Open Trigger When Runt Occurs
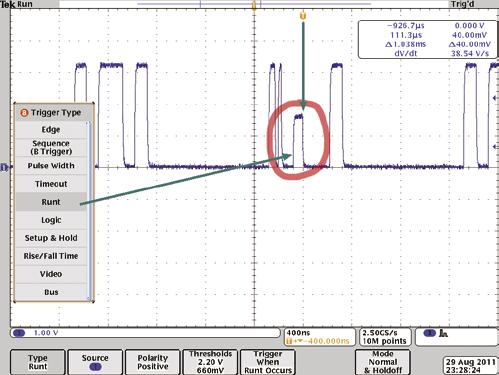Image resolution: width=499 pixels, height=375 pixels. point(268,362)
